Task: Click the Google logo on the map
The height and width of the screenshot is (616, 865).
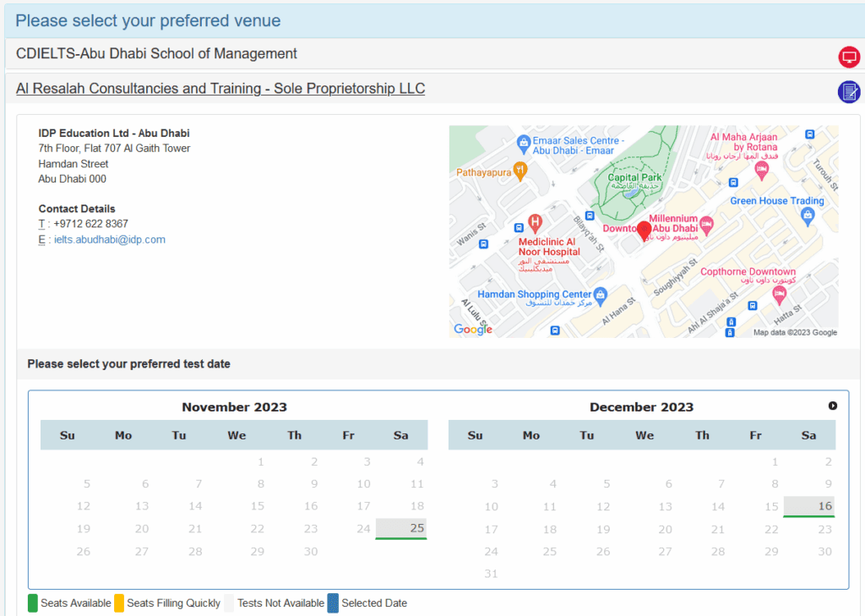Action: (x=473, y=329)
